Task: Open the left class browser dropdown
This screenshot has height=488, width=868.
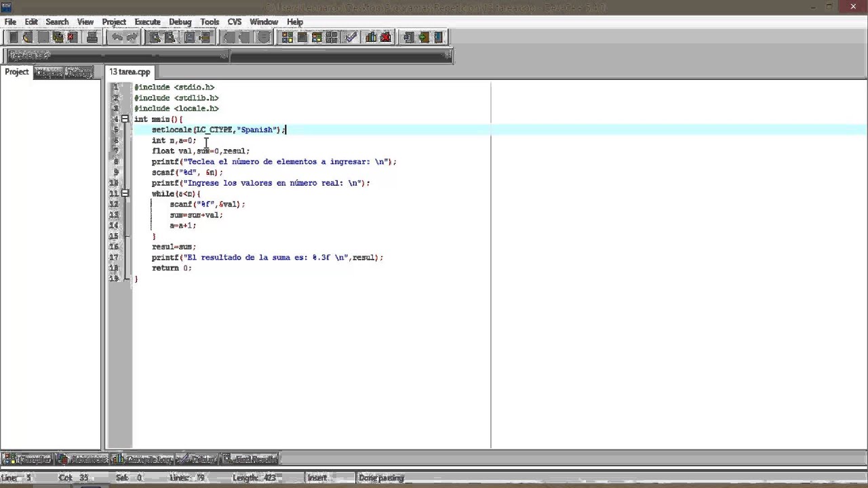Action: point(226,56)
